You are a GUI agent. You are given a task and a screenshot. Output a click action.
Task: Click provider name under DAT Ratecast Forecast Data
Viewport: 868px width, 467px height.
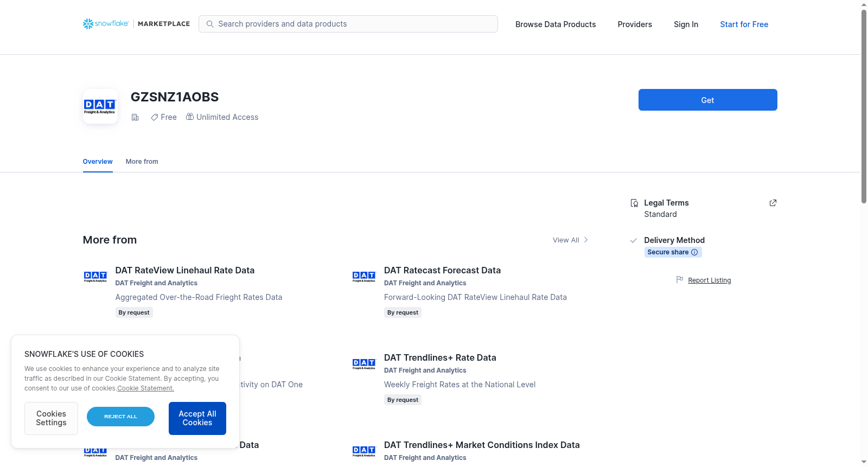click(425, 283)
